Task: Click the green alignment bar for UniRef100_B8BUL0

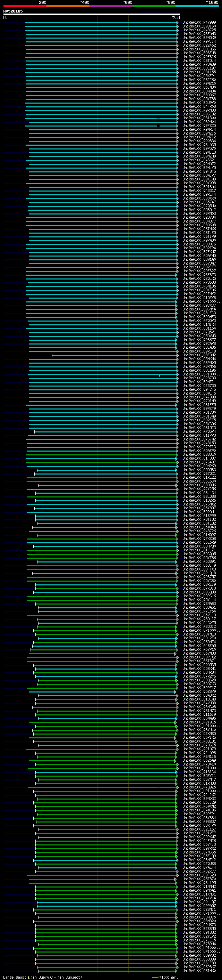Action: pyautogui.click(x=102, y=455)
